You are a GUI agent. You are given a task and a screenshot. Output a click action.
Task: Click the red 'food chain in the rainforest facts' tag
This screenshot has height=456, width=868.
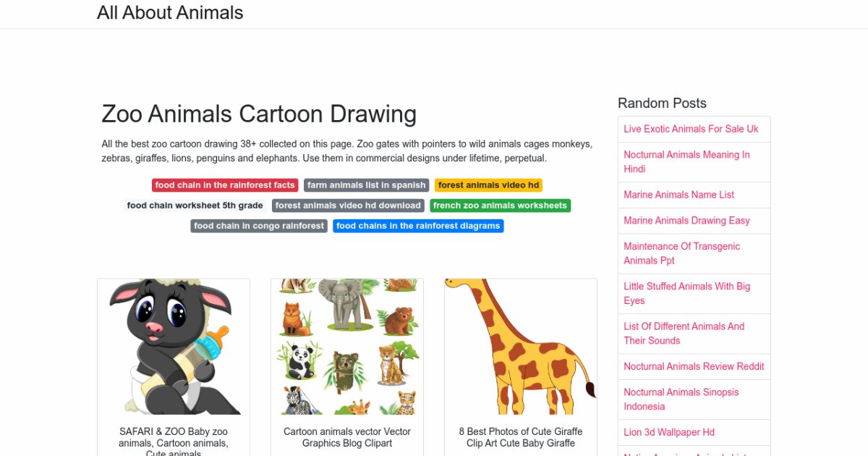[225, 185]
